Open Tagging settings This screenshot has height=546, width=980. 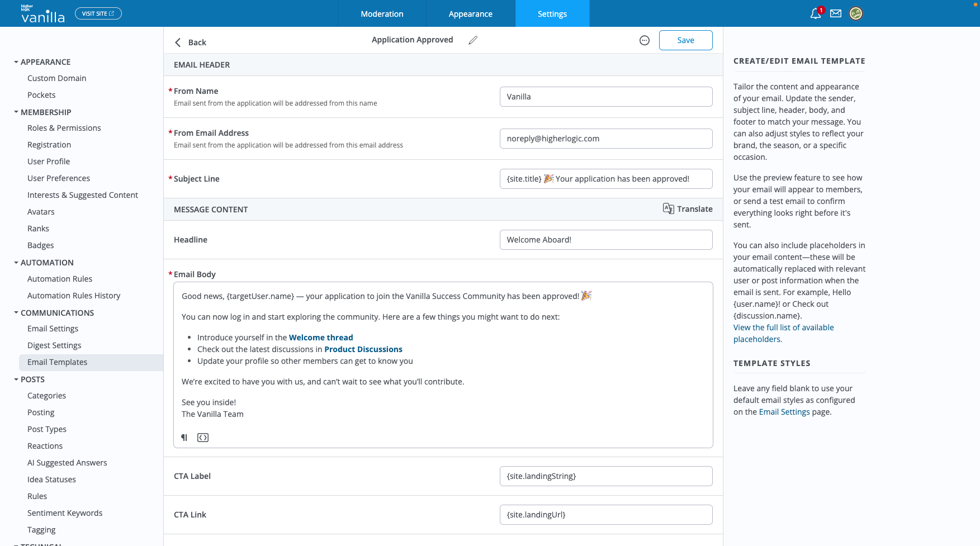(41, 530)
